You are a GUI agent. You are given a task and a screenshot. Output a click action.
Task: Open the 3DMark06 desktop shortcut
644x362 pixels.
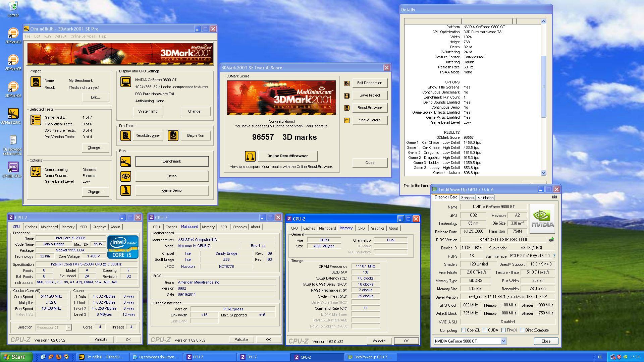coord(13,89)
